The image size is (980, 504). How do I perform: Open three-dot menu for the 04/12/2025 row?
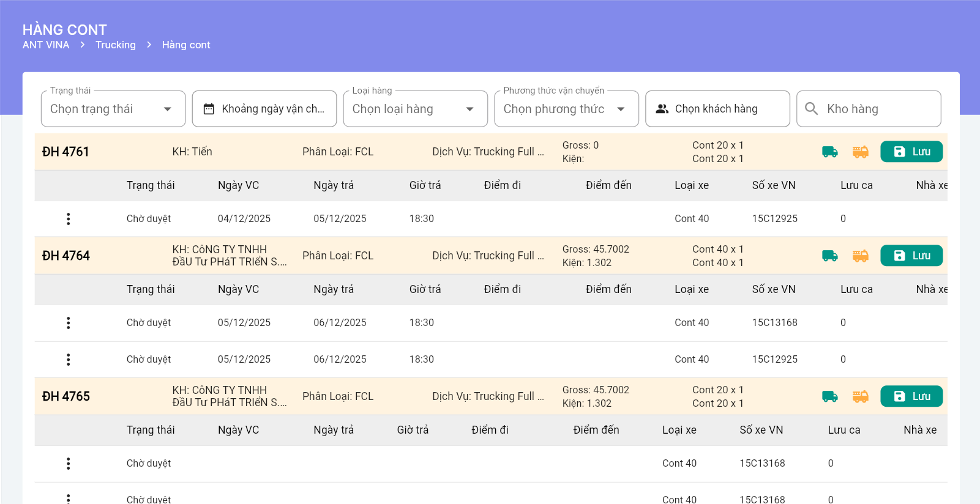(x=68, y=219)
